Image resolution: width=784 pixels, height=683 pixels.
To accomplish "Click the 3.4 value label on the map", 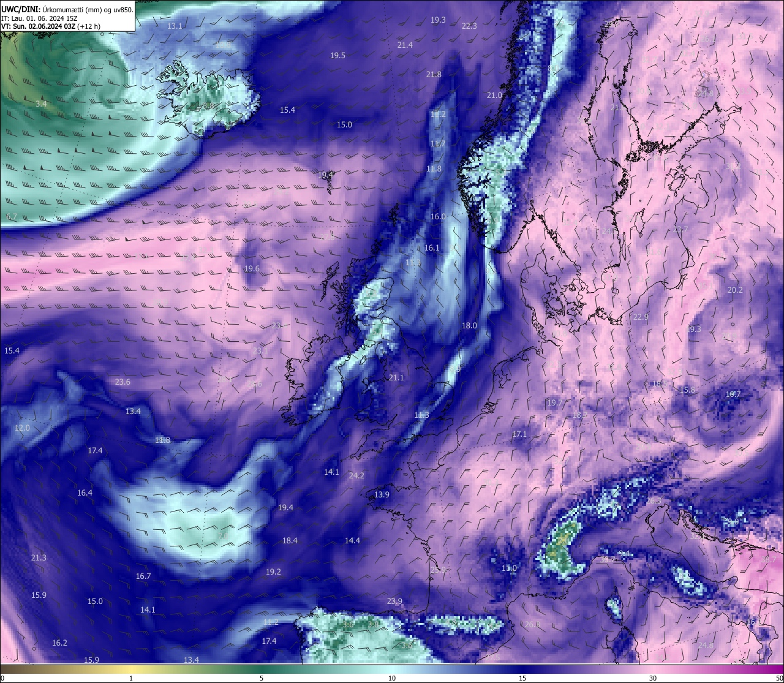I will pyautogui.click(x=41, y=104).
